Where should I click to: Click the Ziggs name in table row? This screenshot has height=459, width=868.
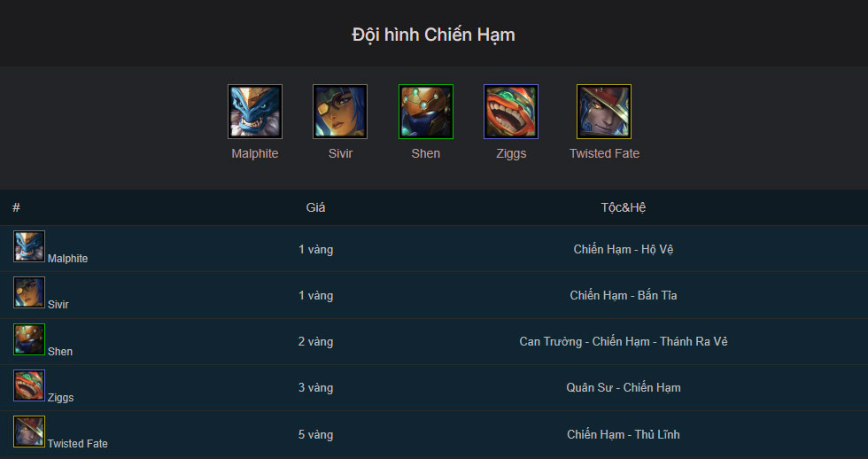coord(60,398)
